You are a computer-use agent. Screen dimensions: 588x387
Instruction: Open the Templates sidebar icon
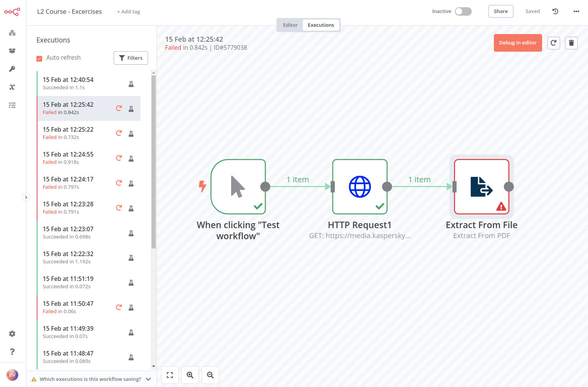coord(12,51)
